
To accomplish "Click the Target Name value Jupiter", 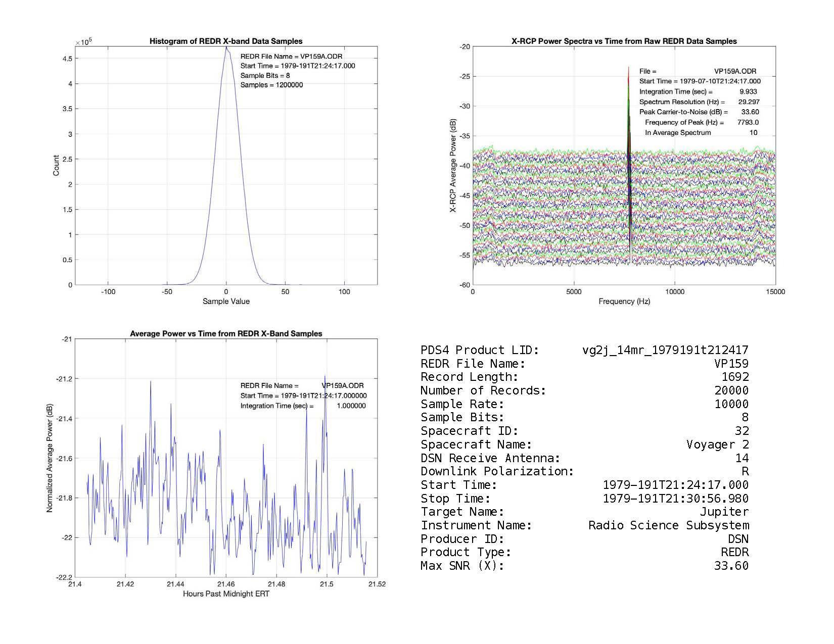I will [x=724, y=512].
